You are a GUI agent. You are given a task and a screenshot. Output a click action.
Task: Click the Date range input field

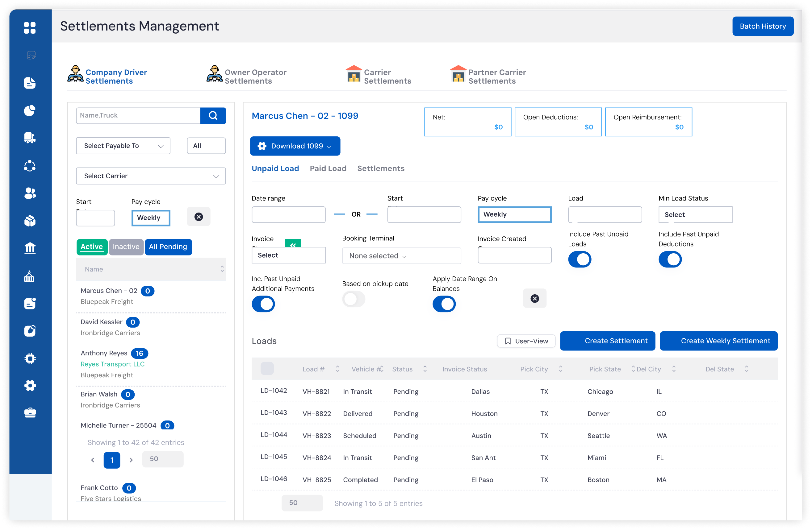(x=289, y=215)
